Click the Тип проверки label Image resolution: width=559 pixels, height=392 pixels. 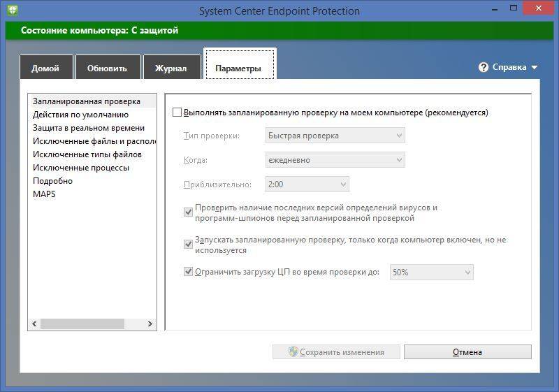212,136
